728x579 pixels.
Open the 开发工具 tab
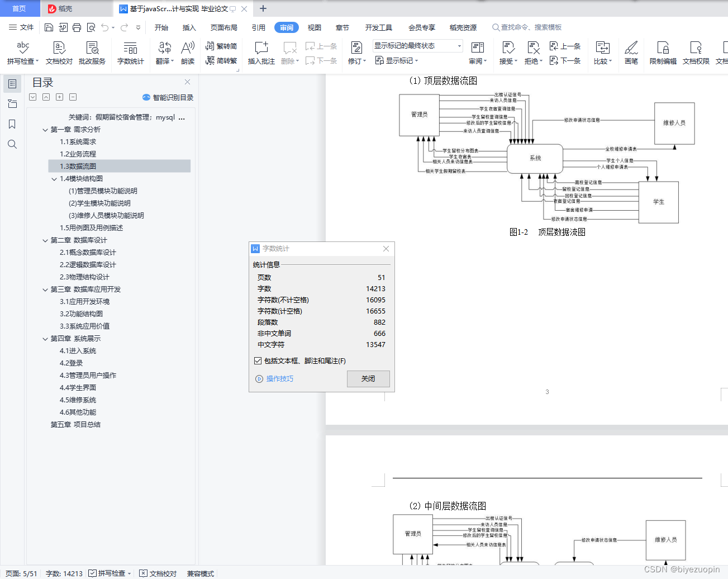pyautogui.click(x=378, y=27)
